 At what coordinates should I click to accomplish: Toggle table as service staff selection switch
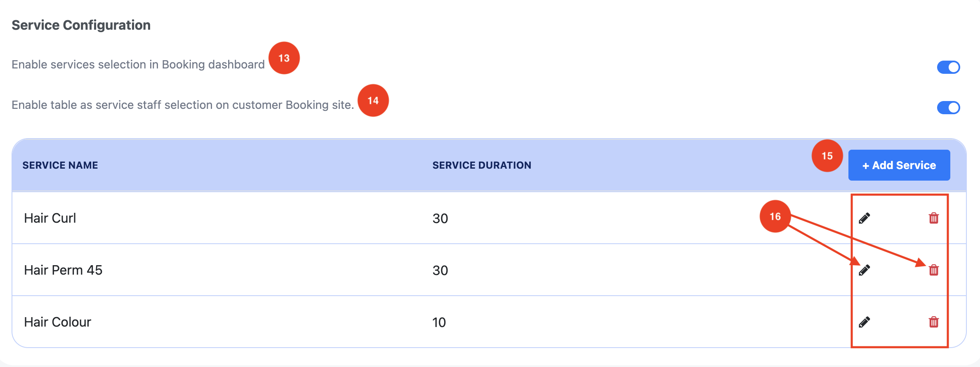click(948, 108)
